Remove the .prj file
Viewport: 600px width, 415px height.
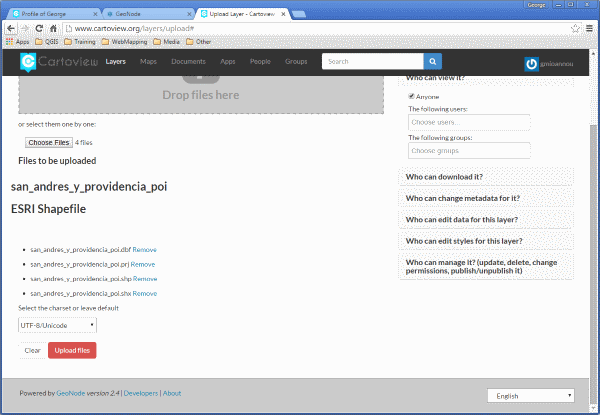143,264
